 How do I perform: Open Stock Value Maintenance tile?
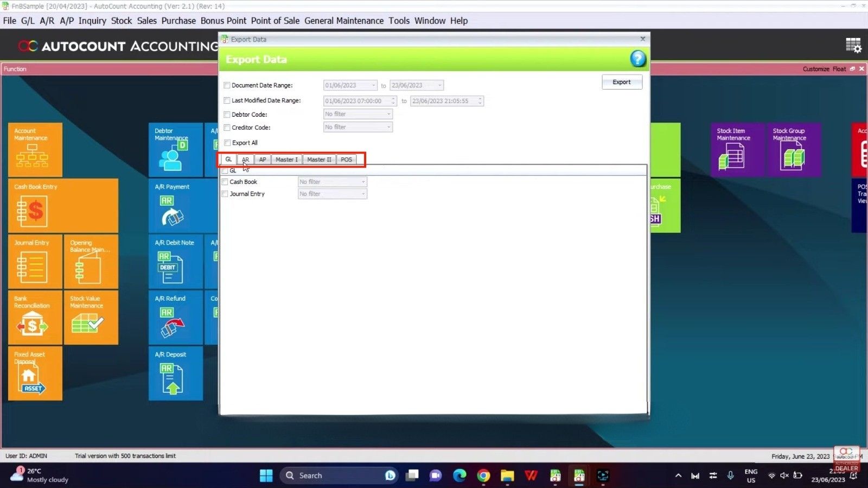click(91, 318)
